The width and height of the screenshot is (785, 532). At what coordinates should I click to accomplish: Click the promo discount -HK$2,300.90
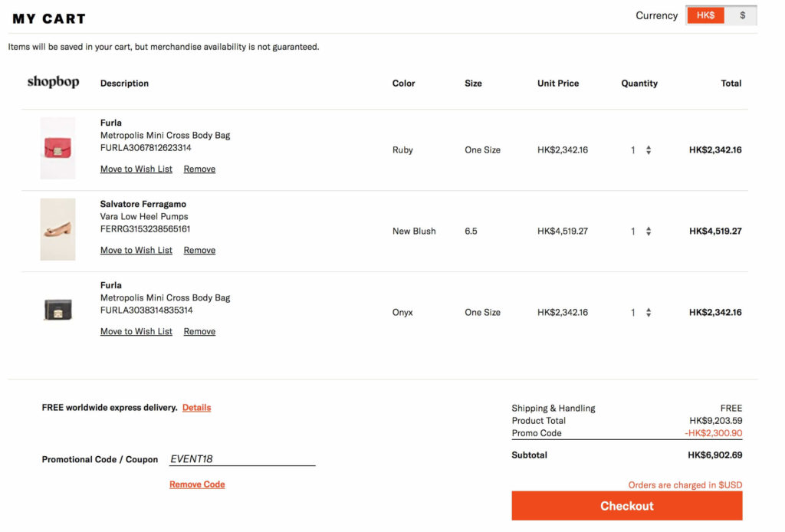click(714, 433)
